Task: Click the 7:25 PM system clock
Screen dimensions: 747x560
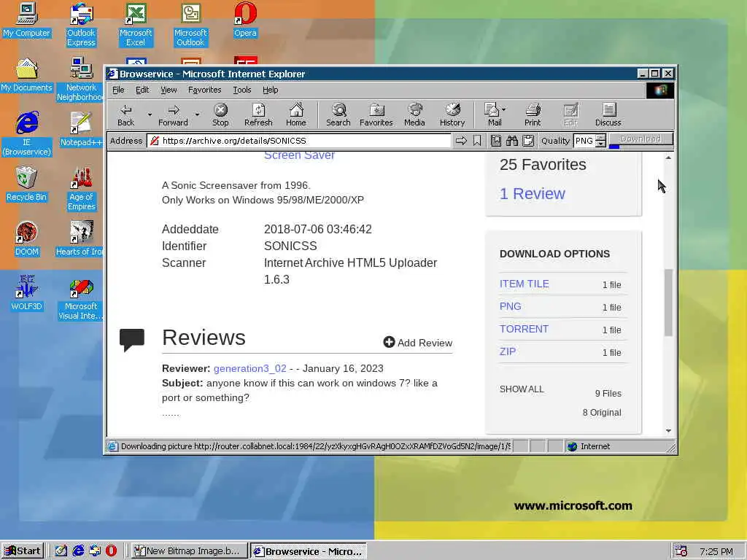Action: point(716,551)
